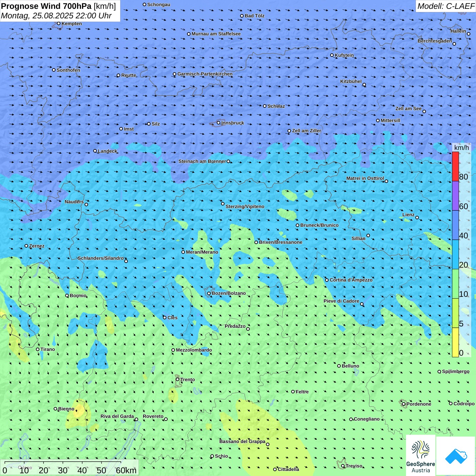Viewport: 476px width, 476px height.
Task: Click the 'Cittadella' label
Action: point(288,469)
